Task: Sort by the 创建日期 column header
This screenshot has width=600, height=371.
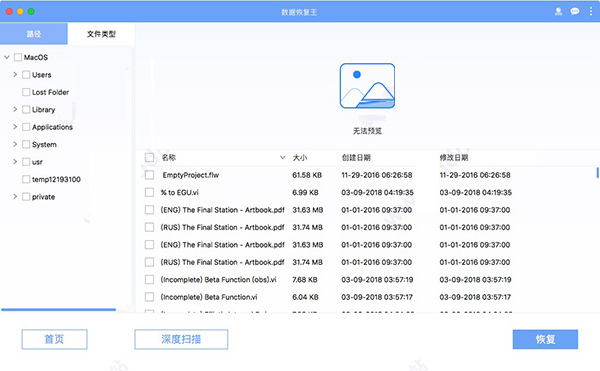Action: click(356, 158)
